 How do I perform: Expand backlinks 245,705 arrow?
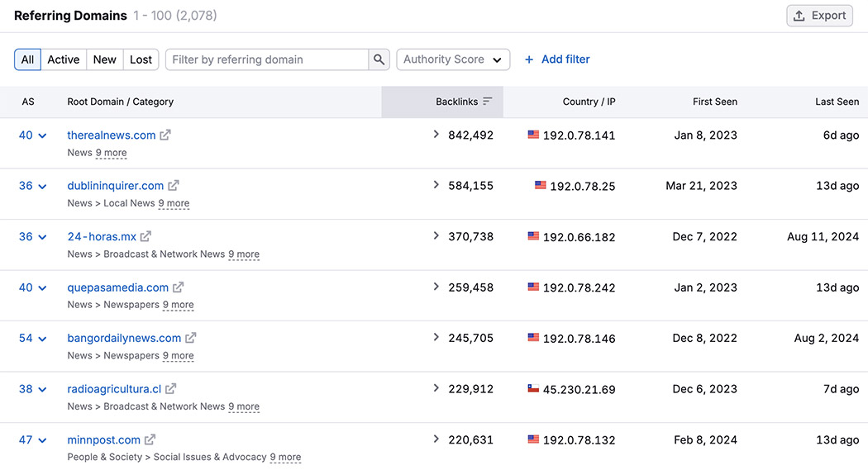point(436,337)
